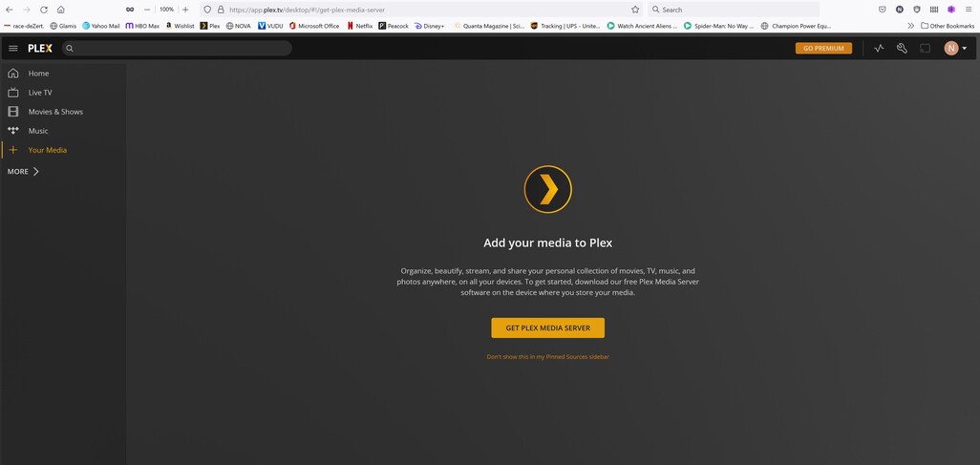The width and height of the screenshot is (980, 465).
Task: Click the purple extension icon
Action: coord(951,10)
